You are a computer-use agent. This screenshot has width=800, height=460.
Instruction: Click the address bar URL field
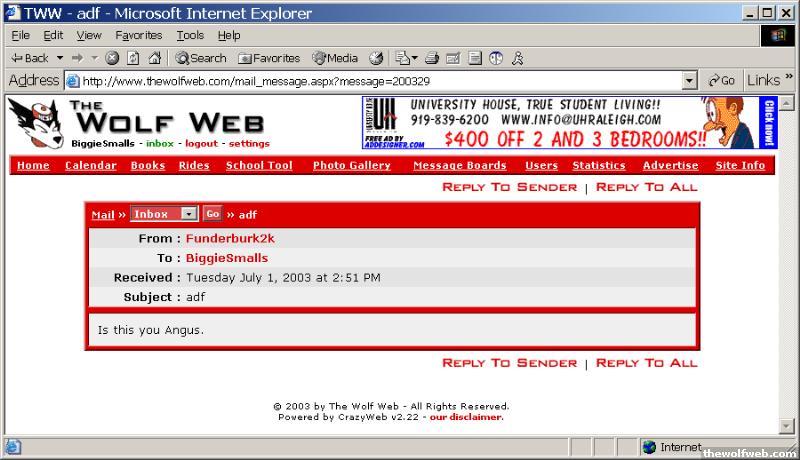coord(380,81)
